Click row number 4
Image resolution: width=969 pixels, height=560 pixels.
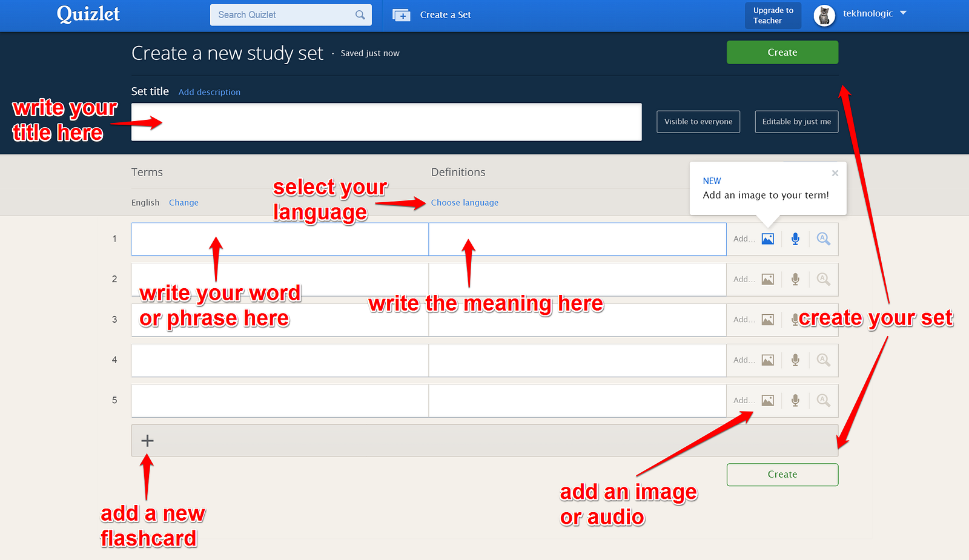114,360
